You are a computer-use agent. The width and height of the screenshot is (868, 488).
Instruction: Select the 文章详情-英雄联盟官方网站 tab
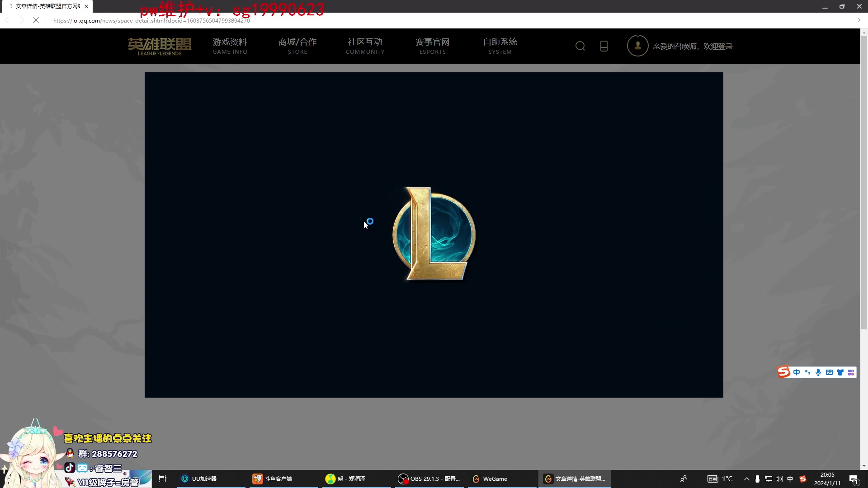[47, 6]
